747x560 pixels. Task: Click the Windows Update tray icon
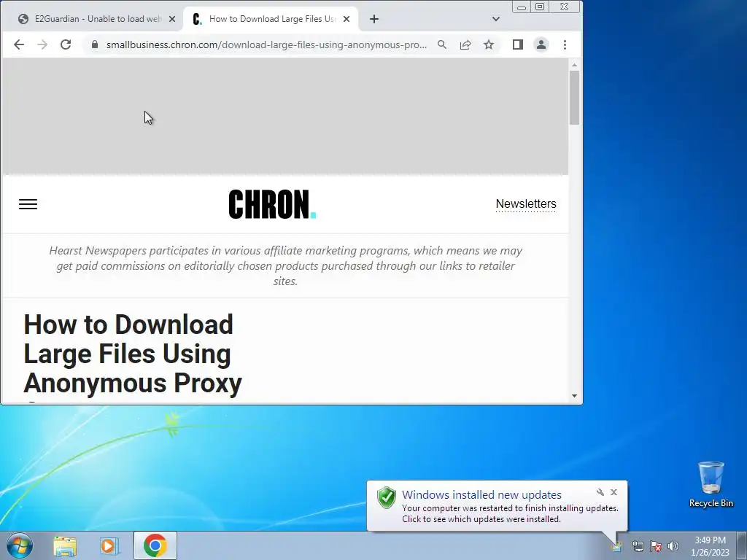[616, 545]
